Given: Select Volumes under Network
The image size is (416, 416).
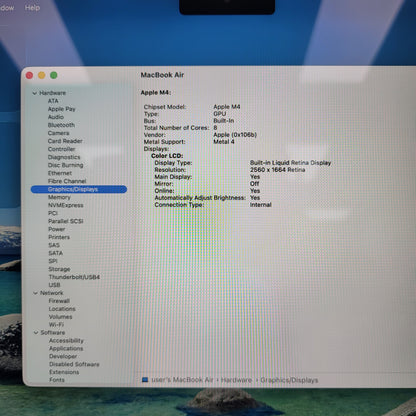Looking at the screenshot, I should (60, 317).
